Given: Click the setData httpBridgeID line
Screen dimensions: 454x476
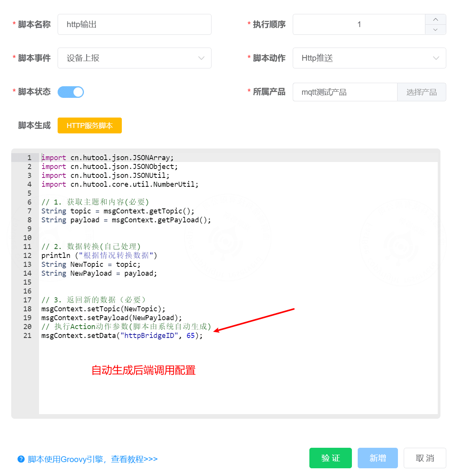Looking at the screenshot, I should tap(122, 336).
